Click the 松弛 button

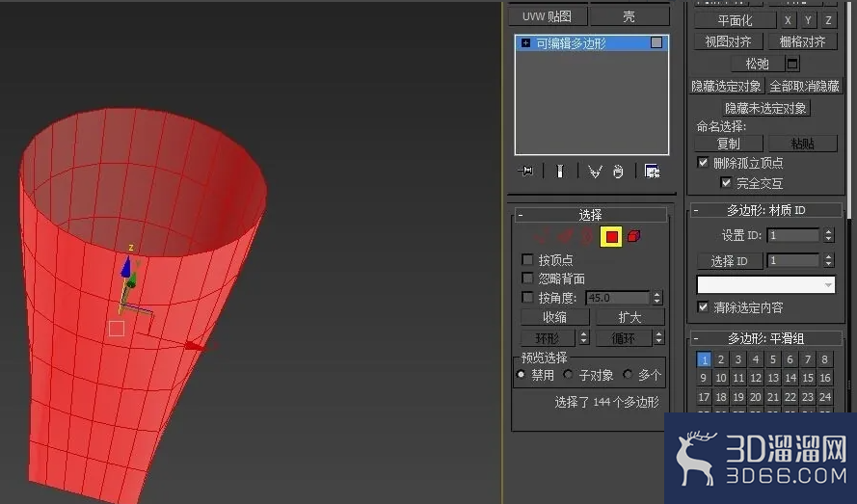(758, 64)
